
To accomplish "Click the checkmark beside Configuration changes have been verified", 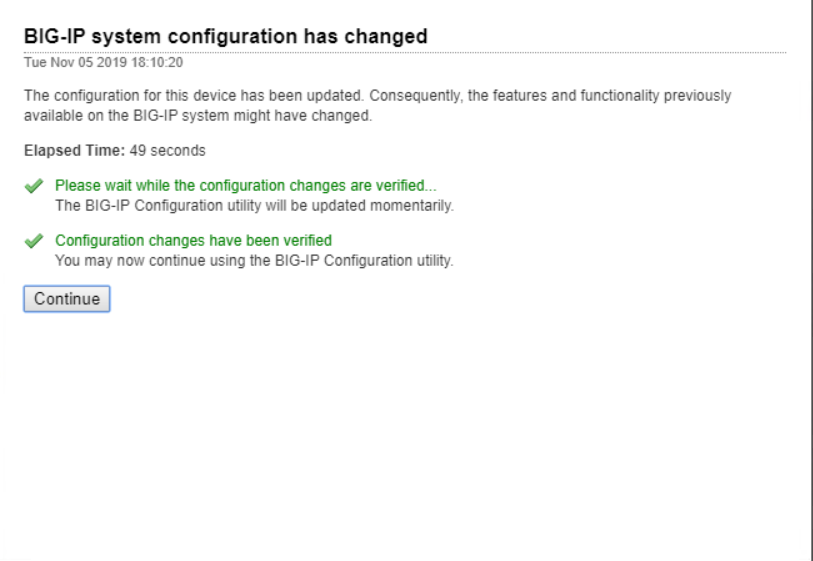I will (x=36, y=241).
